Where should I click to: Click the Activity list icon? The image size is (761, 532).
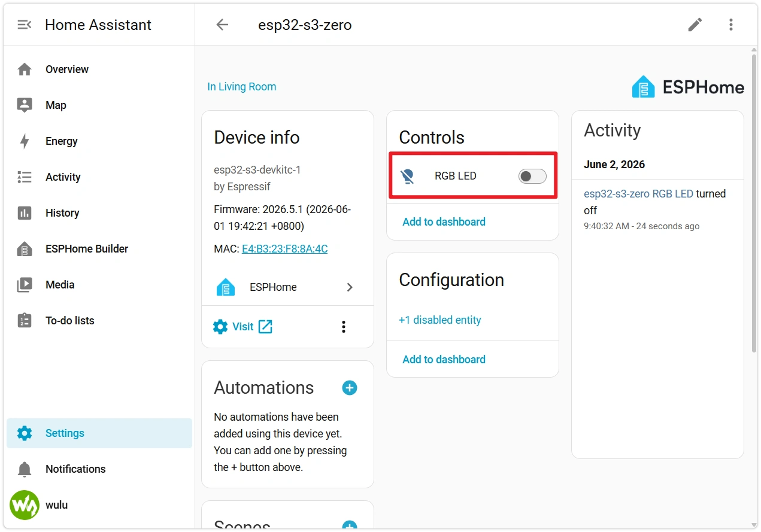pos(25,177)
